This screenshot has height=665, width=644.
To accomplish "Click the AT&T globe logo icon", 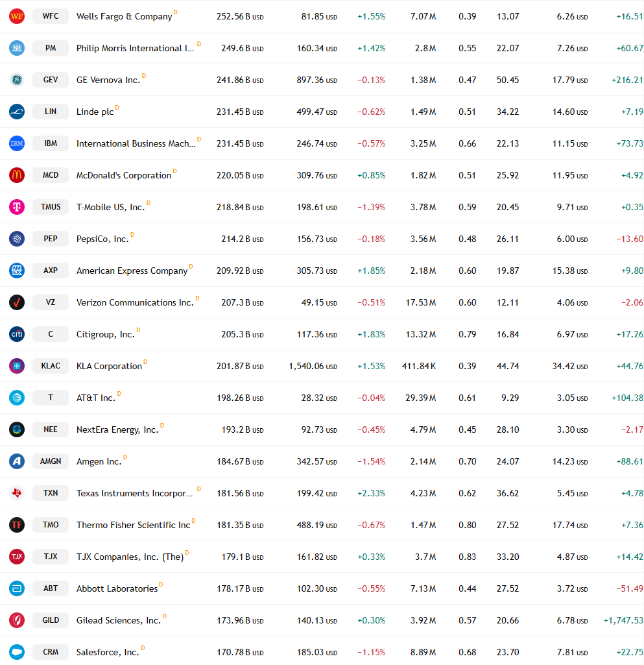I will click(16, 398).
